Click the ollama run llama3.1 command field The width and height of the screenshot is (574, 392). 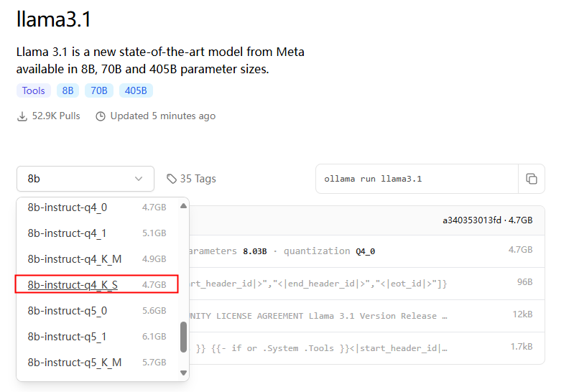pyautogui.click(x=417, y=179)
